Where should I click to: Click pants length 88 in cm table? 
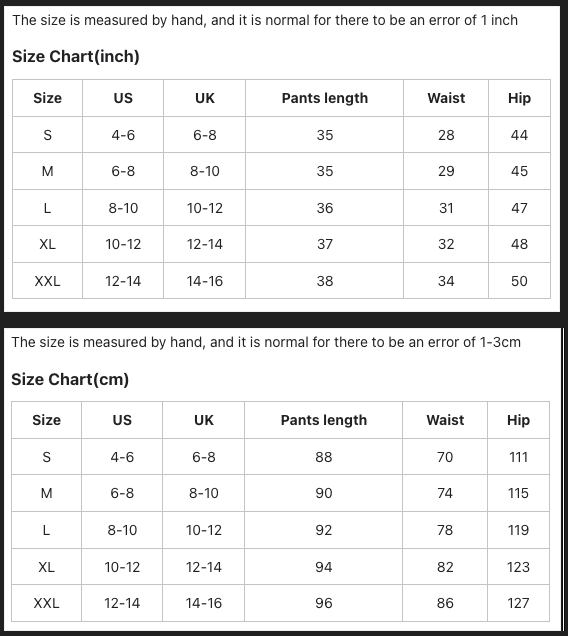[323, 457]
